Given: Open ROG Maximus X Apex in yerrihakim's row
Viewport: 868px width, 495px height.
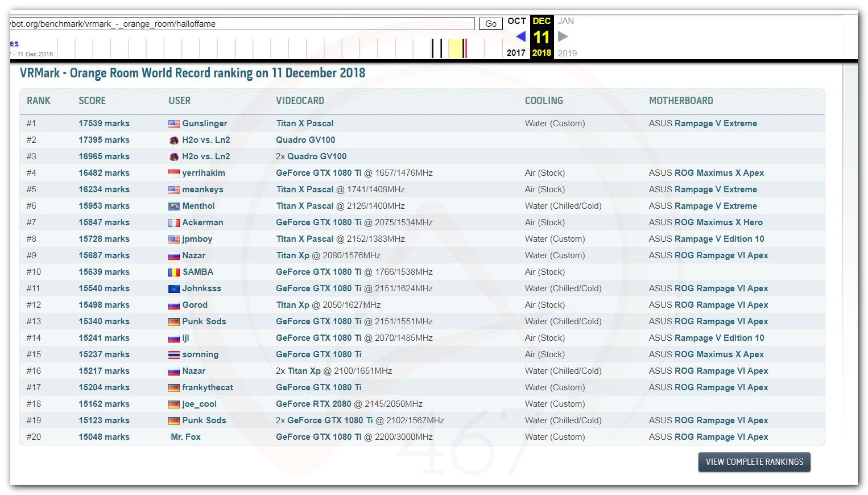Looking at the screenshot, I should click(x=719, y=173).
